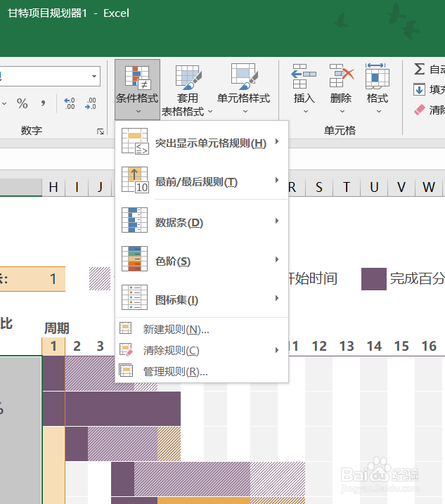Click the Manage Rules (管理规则) icon

tap(126, 370)
